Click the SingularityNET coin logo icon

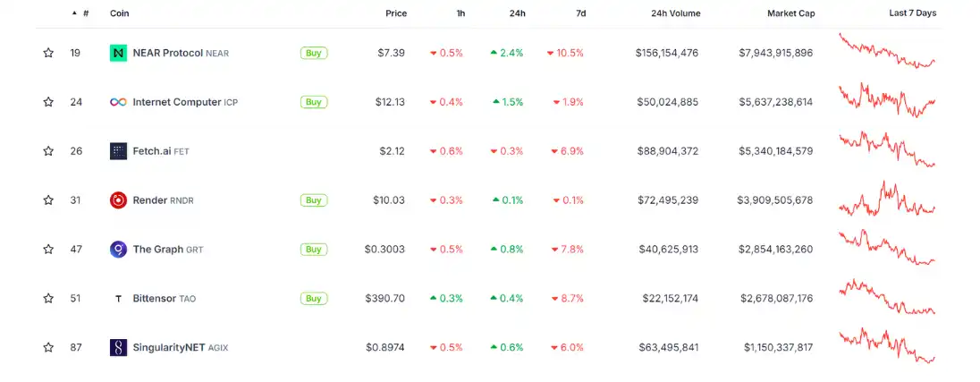pyautogui.click(x=118, y=347)
